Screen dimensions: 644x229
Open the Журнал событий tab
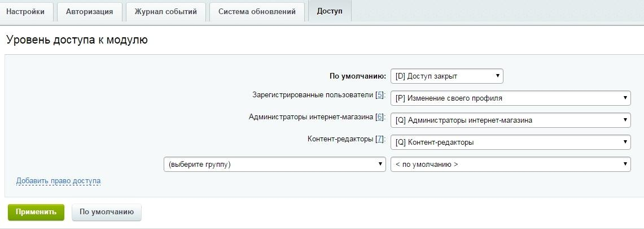(166, 11)
